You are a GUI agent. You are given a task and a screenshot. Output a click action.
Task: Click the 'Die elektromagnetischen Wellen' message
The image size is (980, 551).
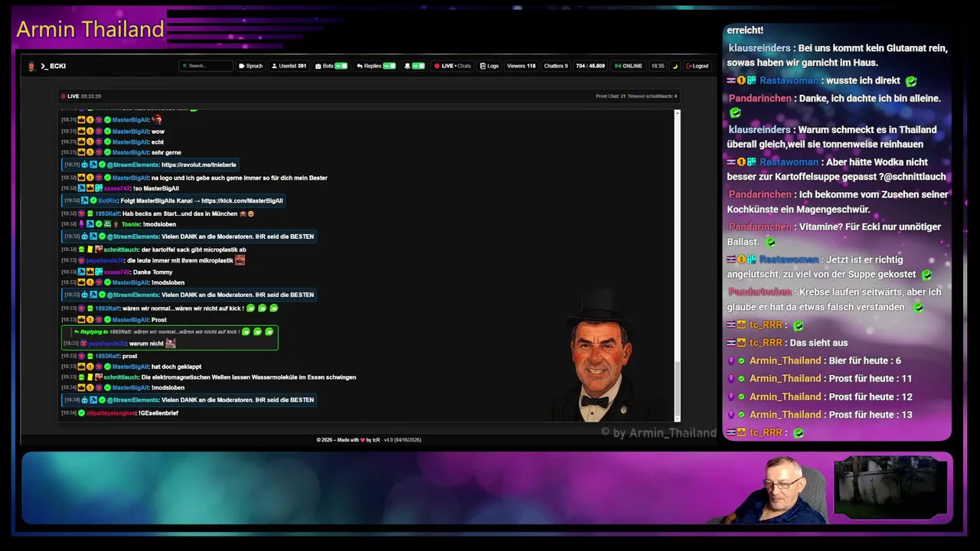point(249,377)
